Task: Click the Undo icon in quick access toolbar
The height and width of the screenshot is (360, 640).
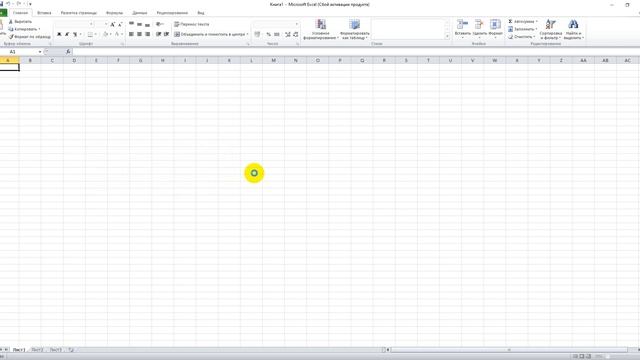Action: pyautogui.click(x=8, y=4)
